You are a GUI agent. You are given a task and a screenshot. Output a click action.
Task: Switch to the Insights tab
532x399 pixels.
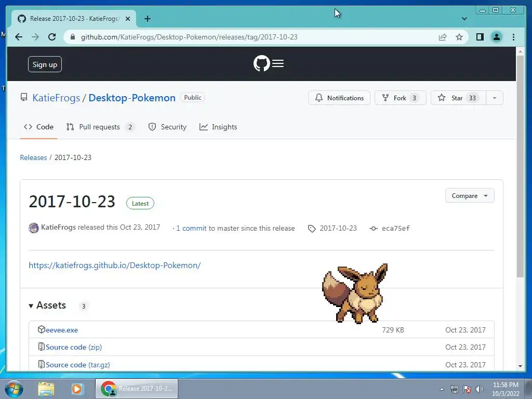point(218,127)
